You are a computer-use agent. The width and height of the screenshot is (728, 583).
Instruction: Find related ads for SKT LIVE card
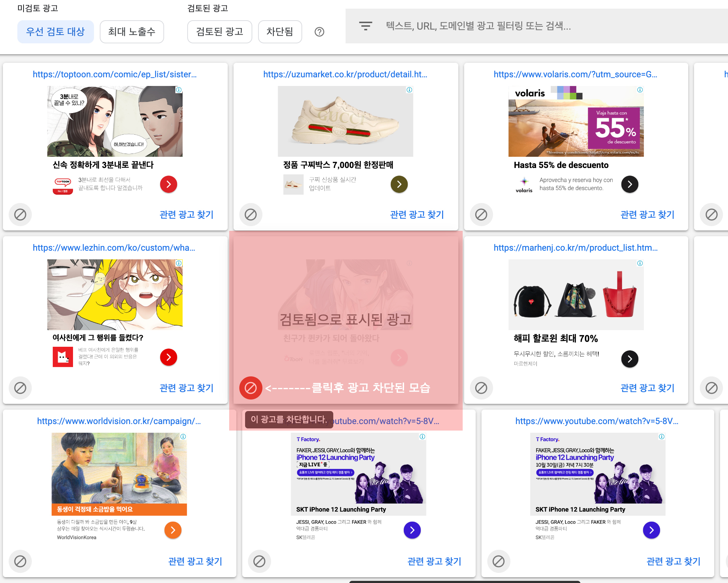[434, 561]
